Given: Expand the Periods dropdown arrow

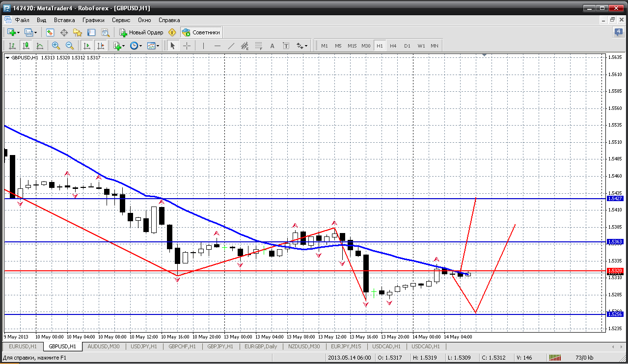Looking at the screenshot, I should [x=140, y=46].
